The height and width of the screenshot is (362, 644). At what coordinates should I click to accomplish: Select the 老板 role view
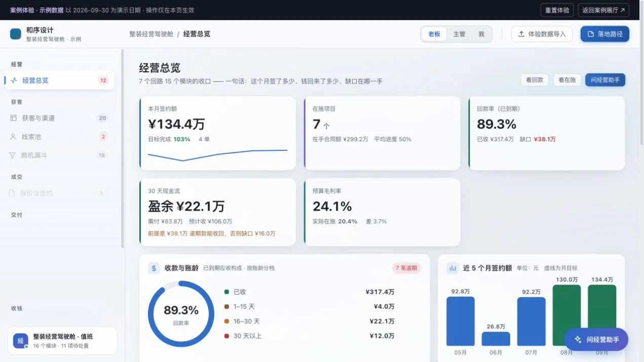click(434, 34)
